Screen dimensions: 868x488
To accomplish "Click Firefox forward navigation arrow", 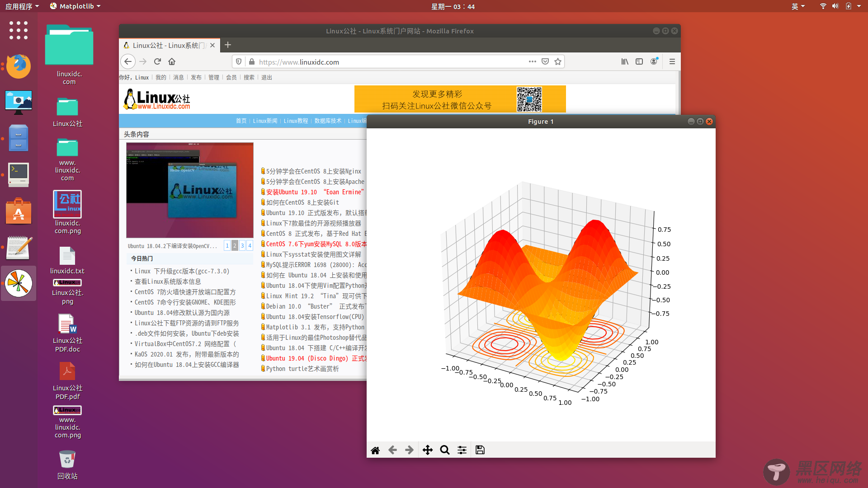I will point(143,61).
